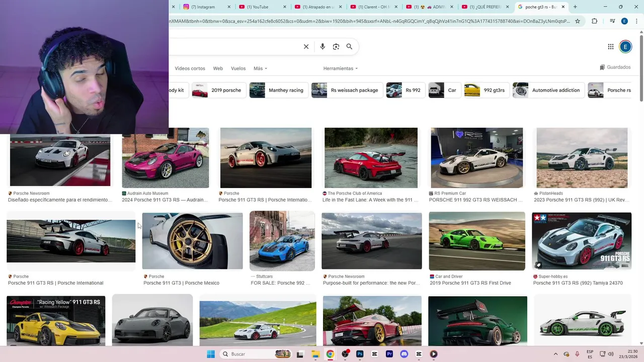Close the Instagram tab

click(x=229, y=7)
